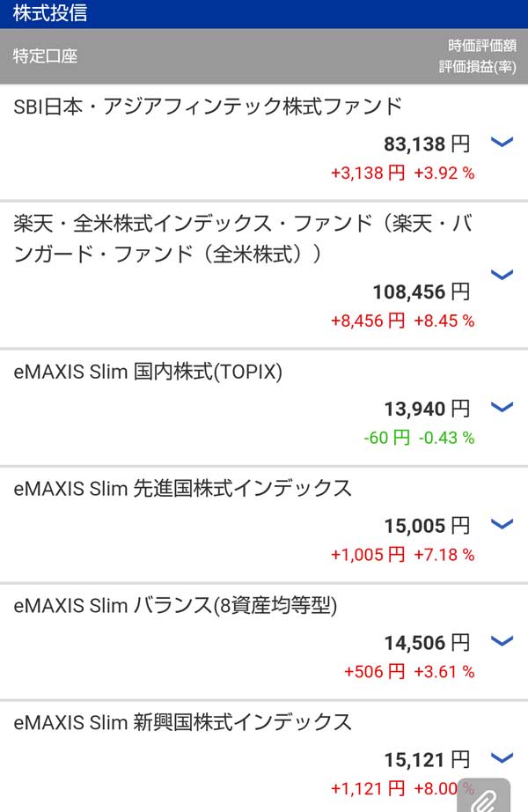Select the eMAXIS Slim 国内株式(TOPIX) fund name
The height and width of the screenshot is (812, 528).
click(x=148, y=373)
